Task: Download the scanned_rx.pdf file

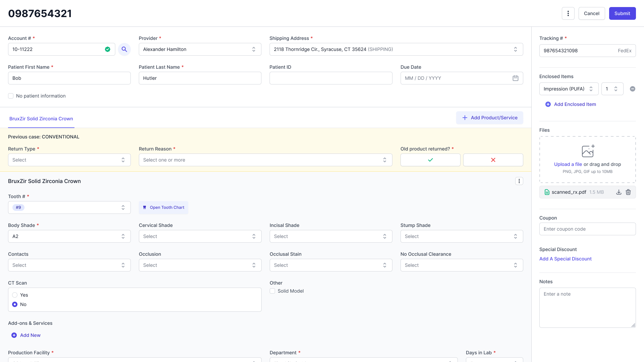Action: click(619, 192)
